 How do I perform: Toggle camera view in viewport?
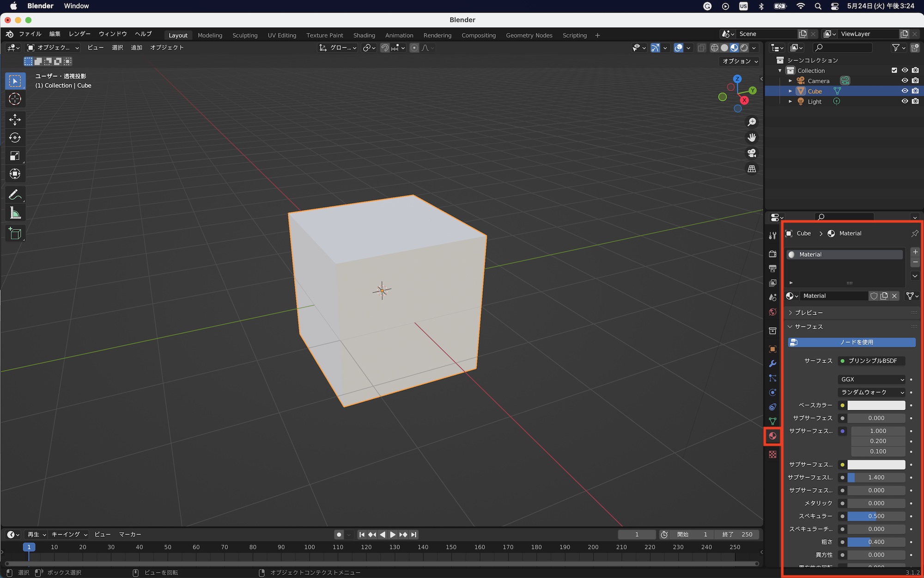click(752, 153)
